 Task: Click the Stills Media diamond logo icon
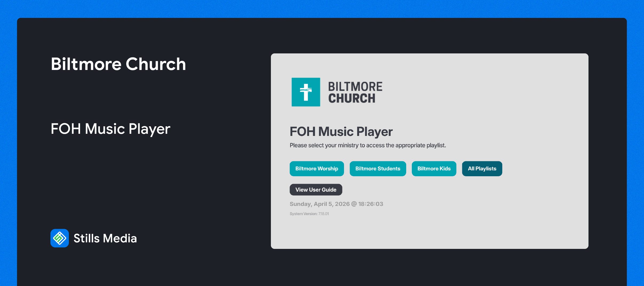click(60, 238)
